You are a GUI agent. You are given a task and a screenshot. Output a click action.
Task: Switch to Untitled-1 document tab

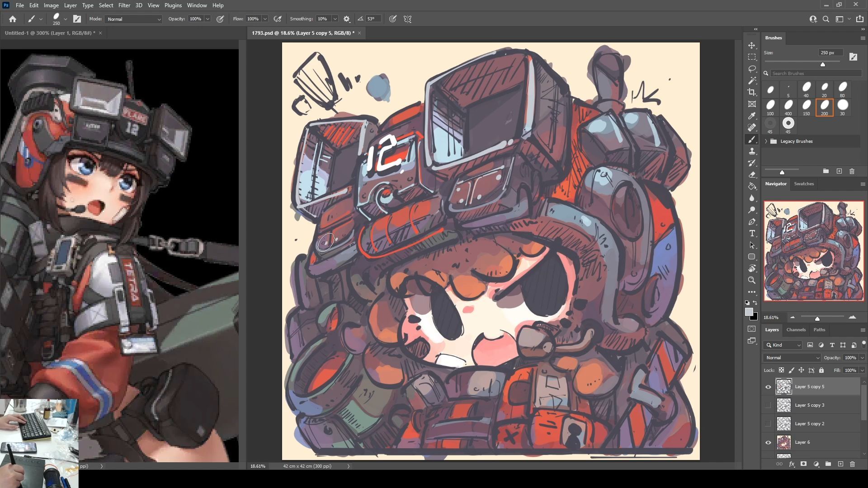pos(50,33)
